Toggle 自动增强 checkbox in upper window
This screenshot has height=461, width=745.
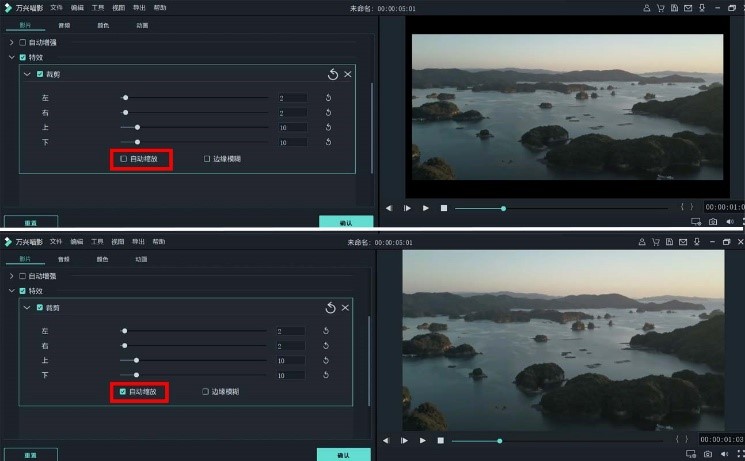[x=22, y=42]
